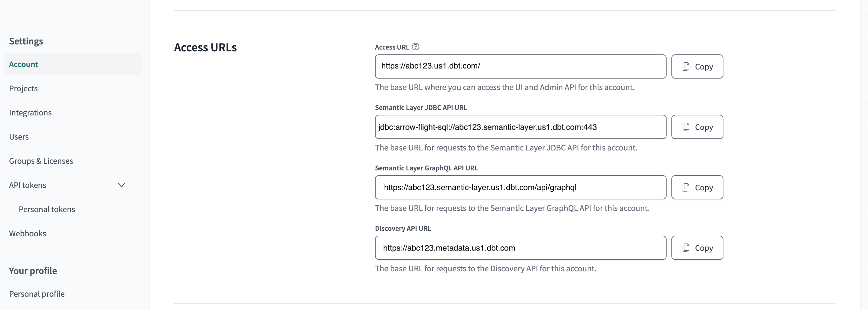Copy the Semantic Layer GraphQL API URL
This screenshot has height=310, width=868.
coord(697,187)
